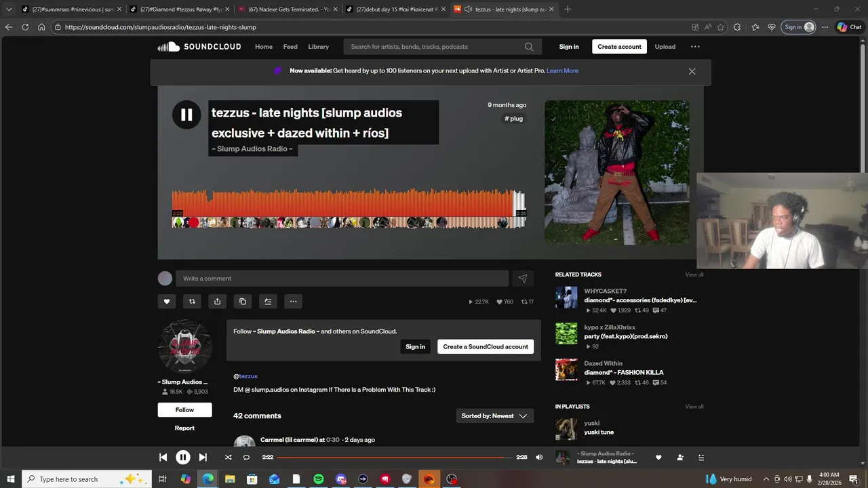Pause playback in the bottom player bar
The height and width of the screenshot is (488, 868).
point(183,457)
